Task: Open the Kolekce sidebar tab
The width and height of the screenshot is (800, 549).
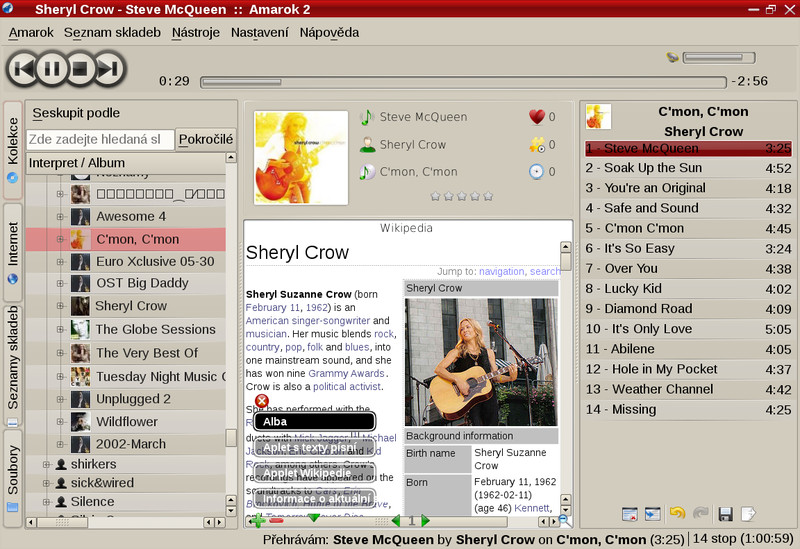Action: click(x=13, y=150)
